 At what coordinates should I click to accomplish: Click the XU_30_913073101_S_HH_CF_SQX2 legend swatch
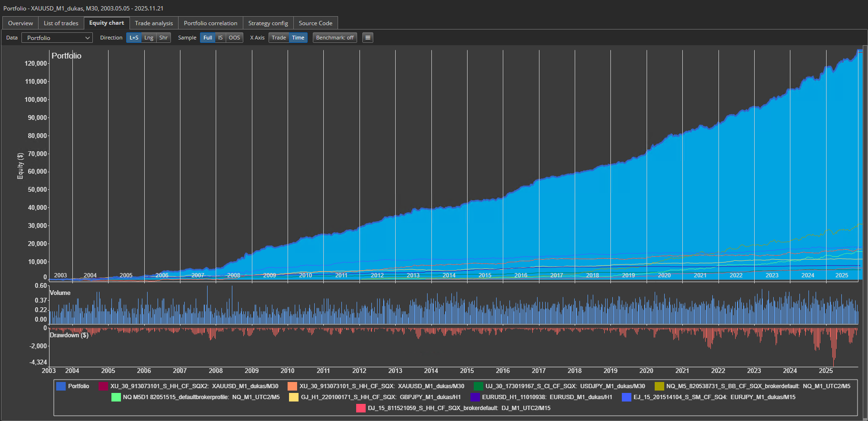(103, 386)
